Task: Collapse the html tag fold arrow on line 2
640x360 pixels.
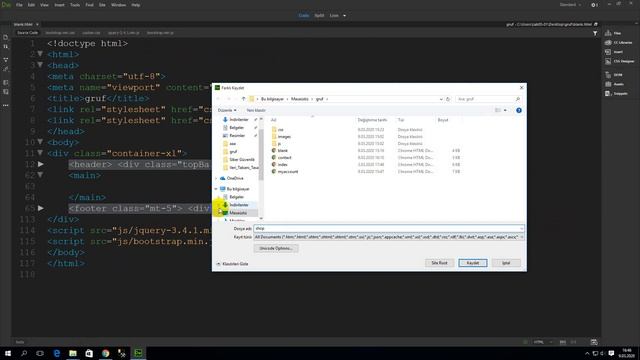Action: (x=40, y=54)
